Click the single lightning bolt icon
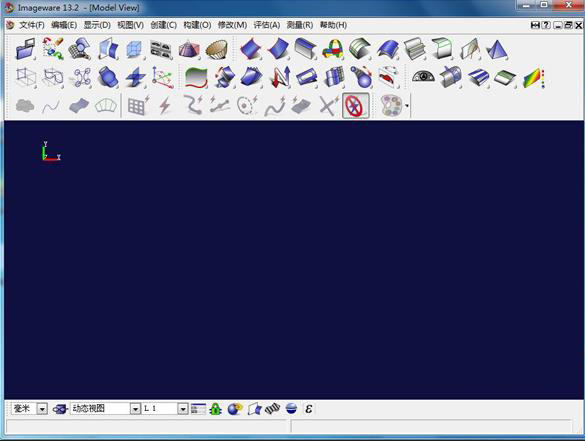 (165, 106)
